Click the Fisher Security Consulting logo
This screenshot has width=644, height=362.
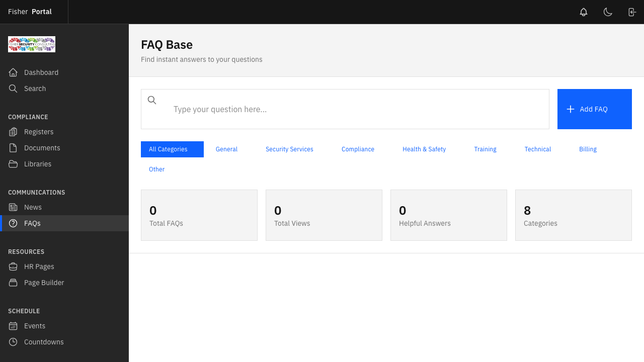coord(32,44)
